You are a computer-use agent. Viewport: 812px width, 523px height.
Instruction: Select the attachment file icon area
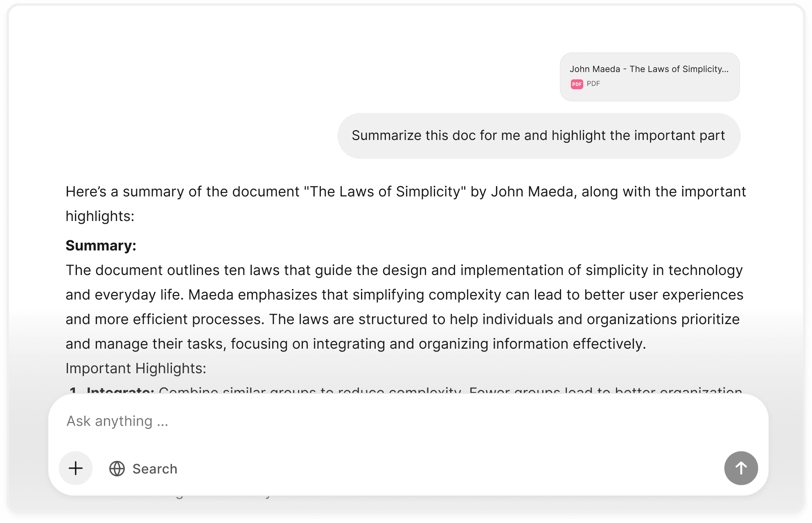click(577, 83)
